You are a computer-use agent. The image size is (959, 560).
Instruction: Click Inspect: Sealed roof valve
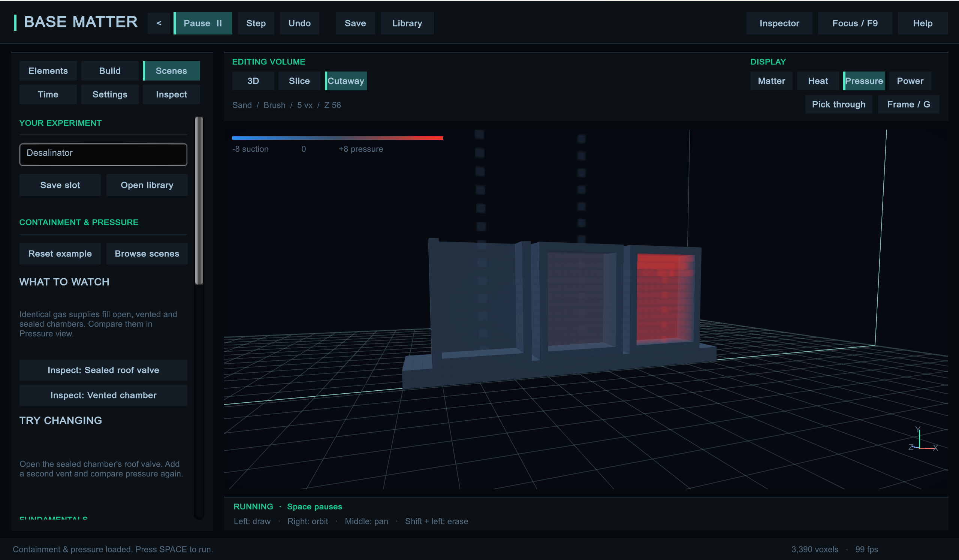tap(103, 370)
